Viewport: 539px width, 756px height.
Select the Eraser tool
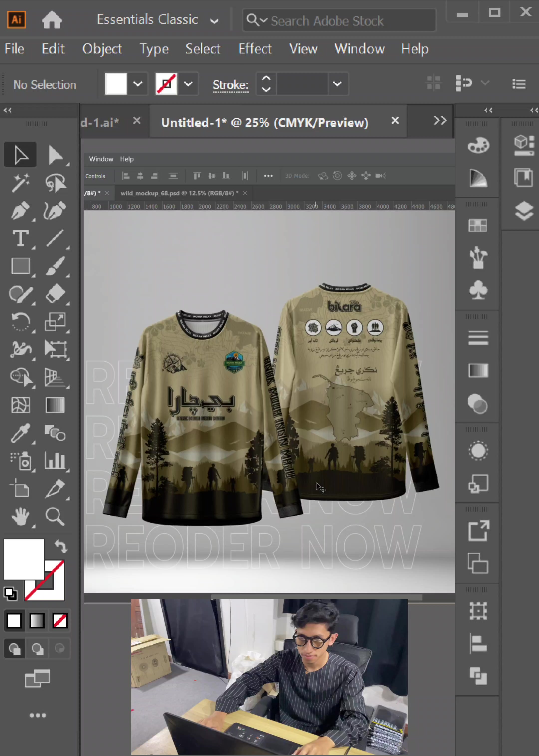pos(55,294)
